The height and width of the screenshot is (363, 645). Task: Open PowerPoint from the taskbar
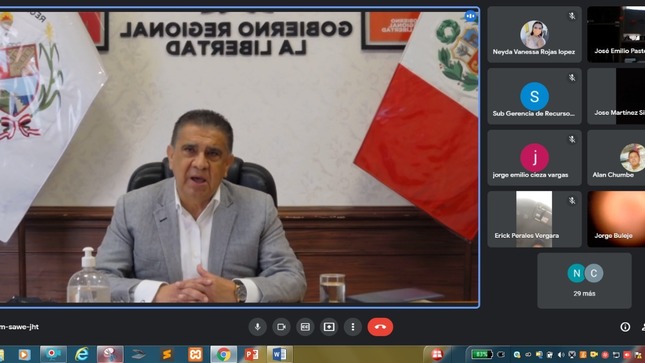pos(251,354)
